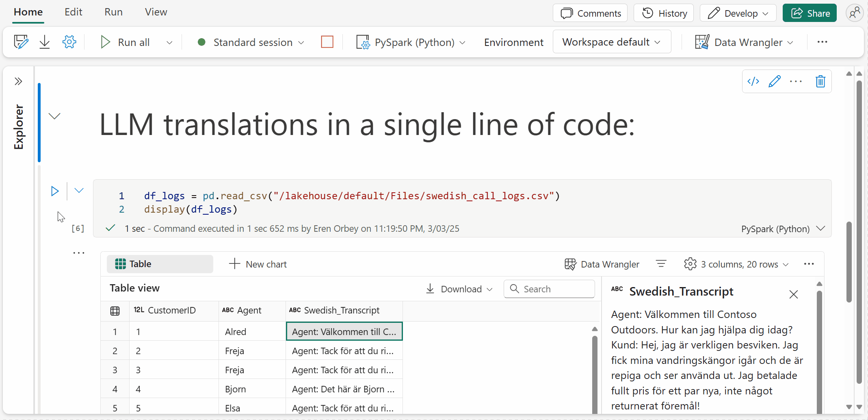The height and width of the screenshot is (420, 868).
Task: Open version History
Action: tap(664, 13)
